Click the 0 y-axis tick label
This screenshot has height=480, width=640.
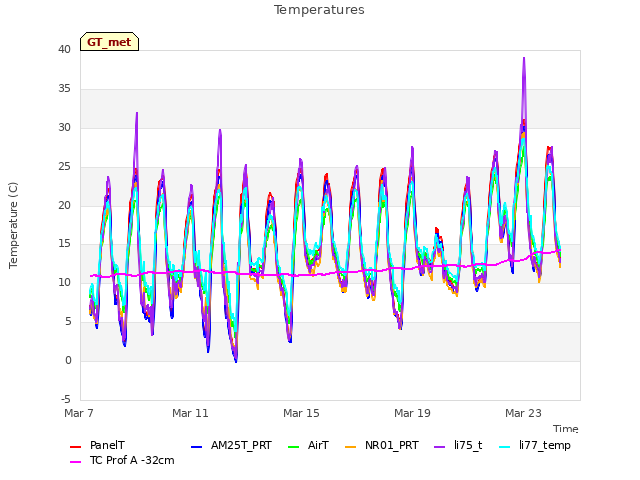68,360
